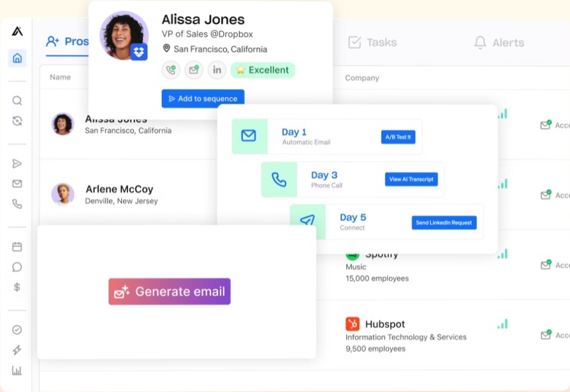Click the app logo at sidebar top
Screen dimensions: 570x392
(x=17, y=31)
